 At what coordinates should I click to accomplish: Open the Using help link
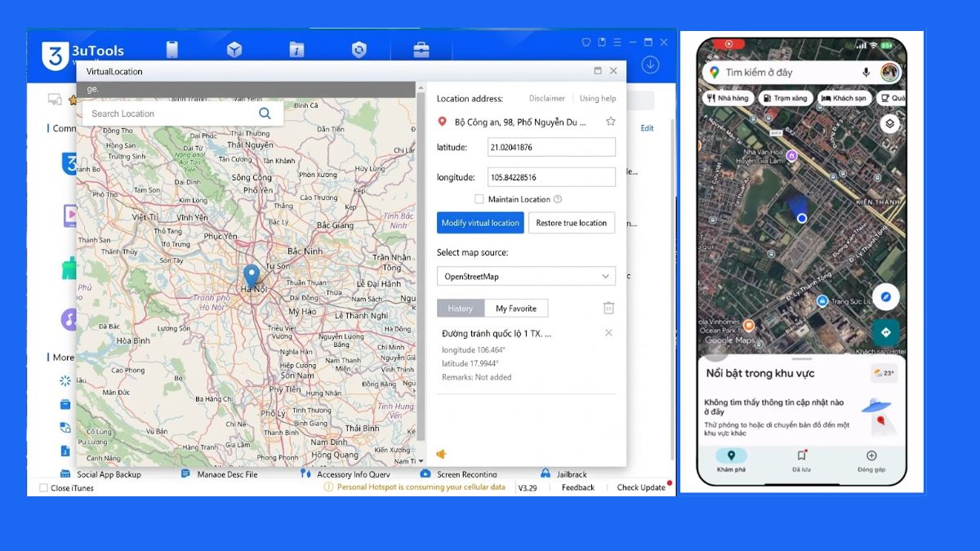(598, 99)
